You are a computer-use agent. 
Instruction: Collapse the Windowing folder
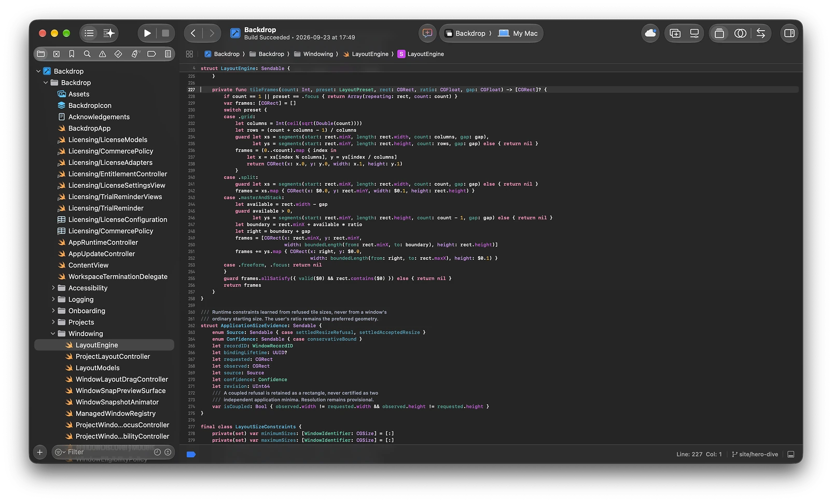pos(53,334)
